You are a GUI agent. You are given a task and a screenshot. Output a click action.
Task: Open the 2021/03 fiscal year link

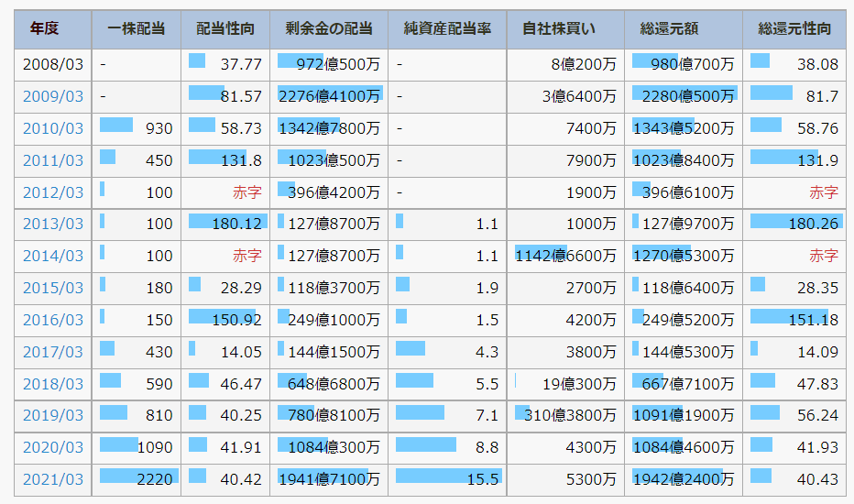(53, 480)
